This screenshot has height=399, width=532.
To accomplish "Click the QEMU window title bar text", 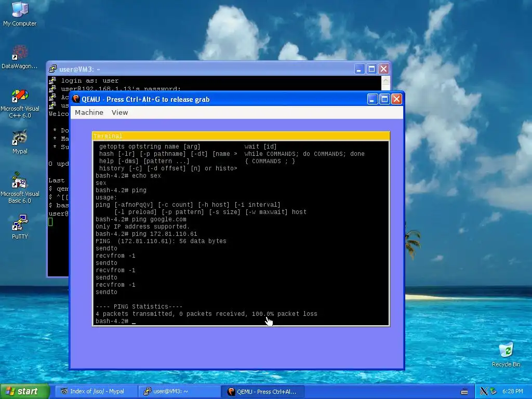I will (x=145, y=99).
